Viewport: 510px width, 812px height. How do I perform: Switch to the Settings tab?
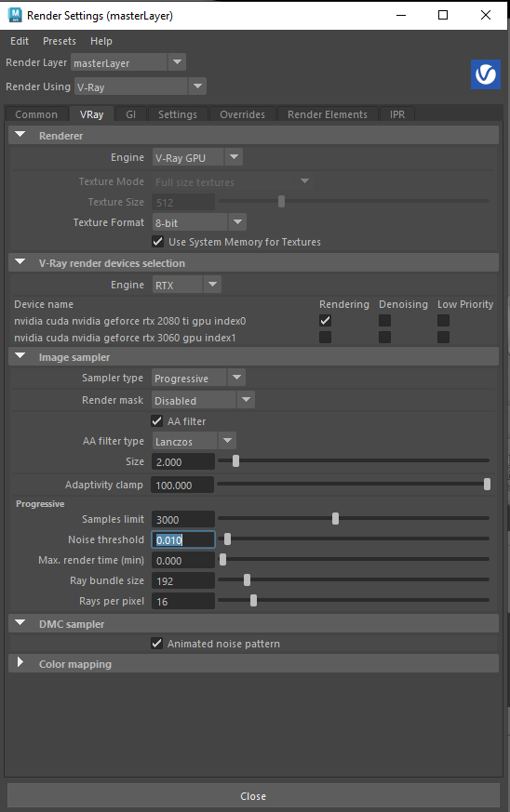tap(178, 114)
